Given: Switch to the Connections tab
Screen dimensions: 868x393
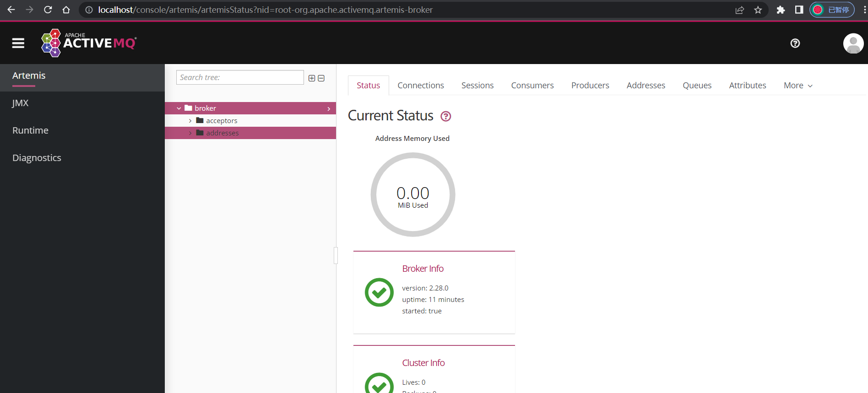Looking at the screenshot, I should pos(421,86).
